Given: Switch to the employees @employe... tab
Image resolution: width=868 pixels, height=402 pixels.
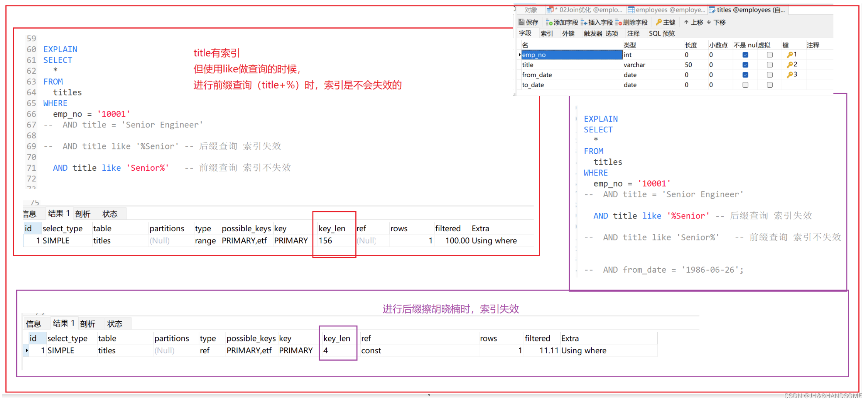Looking at the screenshot, I should pos(666,10).
